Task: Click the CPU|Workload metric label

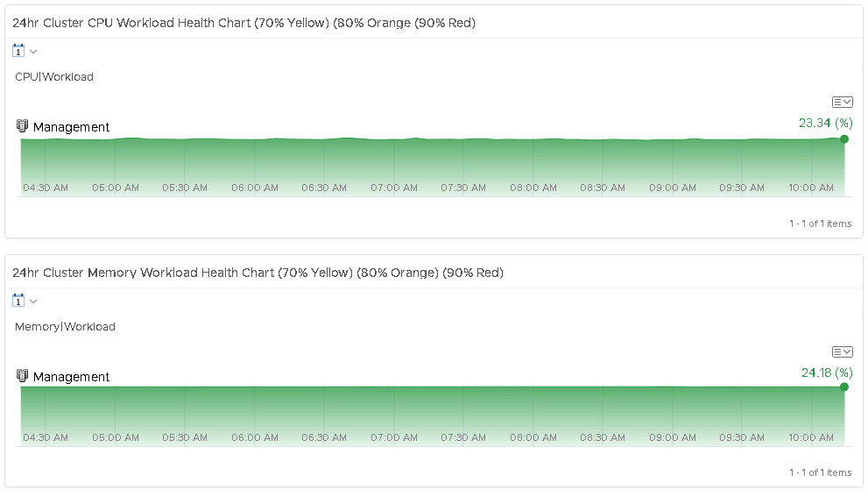Action: 54,77
